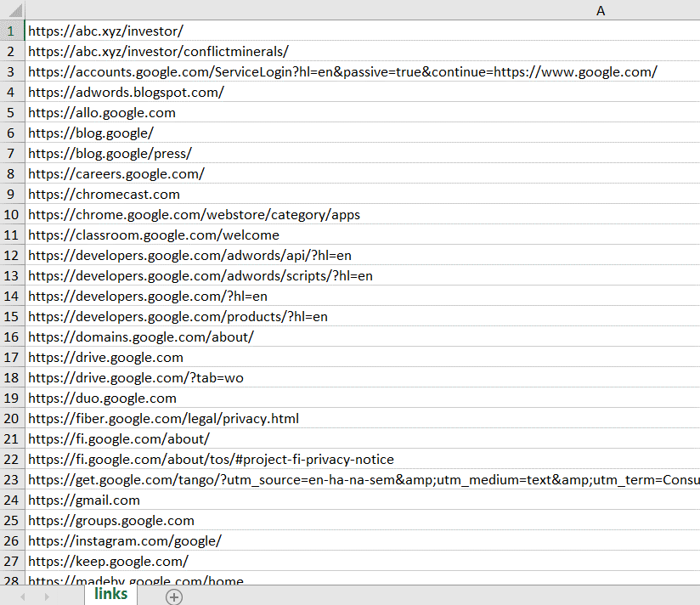This screenshot has height=605, width=700.
Task: Add a new sheet with plus icon
Action: 174,597
